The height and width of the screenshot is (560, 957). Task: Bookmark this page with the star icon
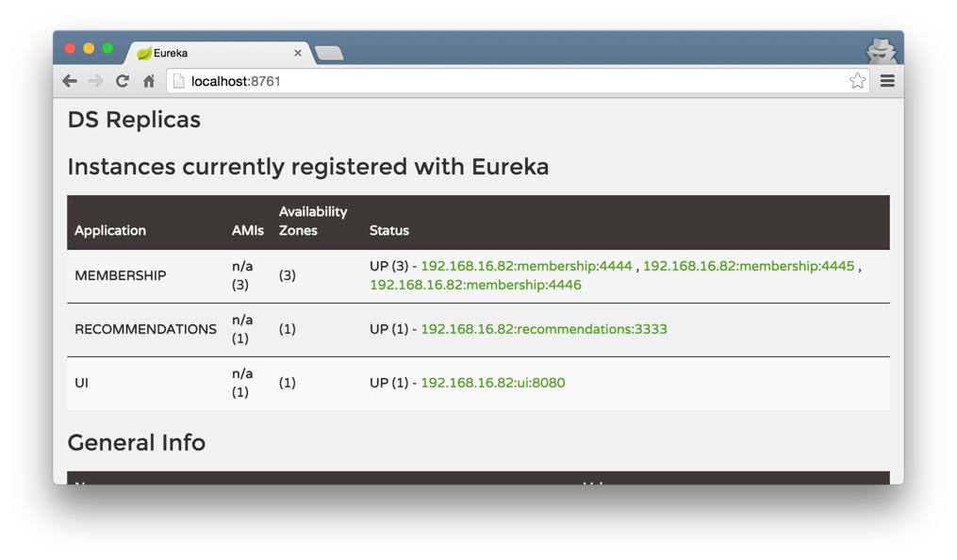[x=857, y=80]
